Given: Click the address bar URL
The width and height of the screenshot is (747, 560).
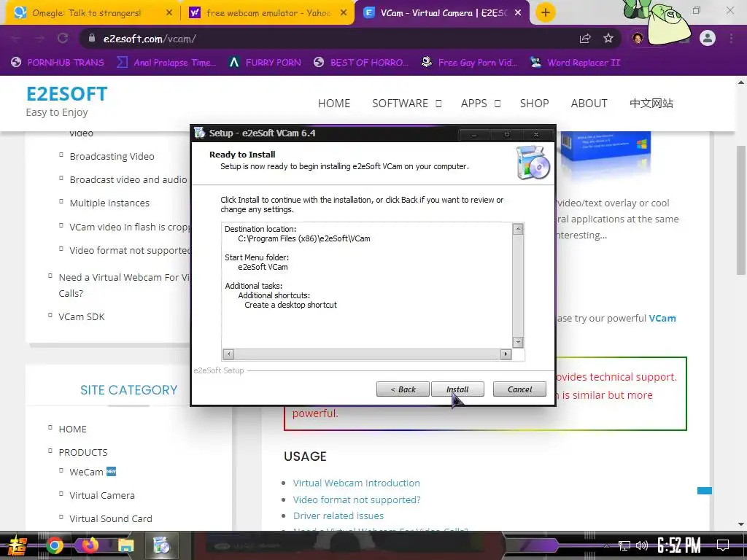Looking at the screenshot, I should (x=150, y=39).
